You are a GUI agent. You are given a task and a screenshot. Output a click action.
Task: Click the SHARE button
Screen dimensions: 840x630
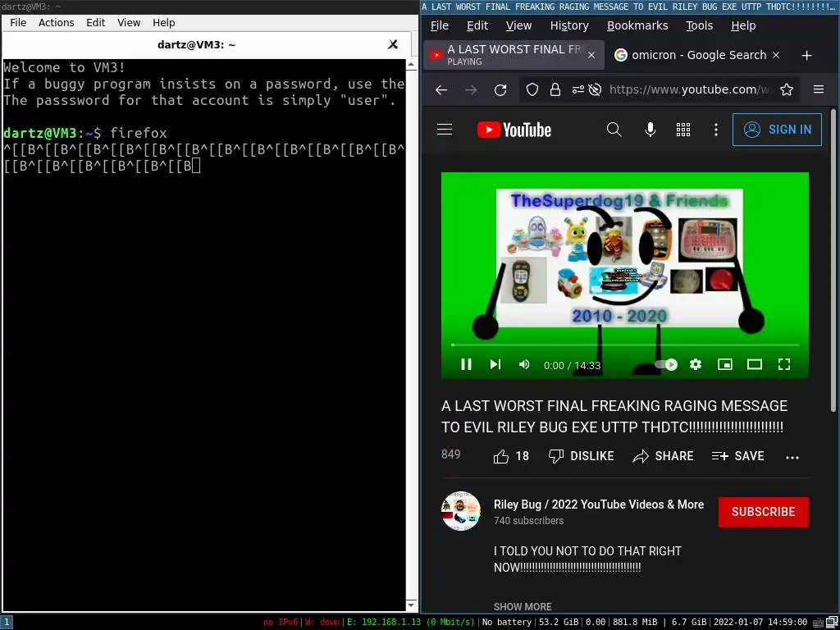coord(663,456)
